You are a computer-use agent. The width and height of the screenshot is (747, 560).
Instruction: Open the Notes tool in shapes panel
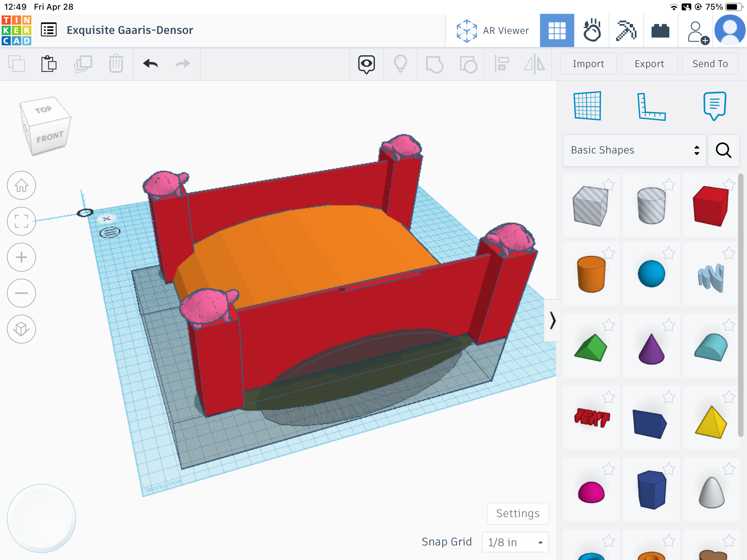714,106
